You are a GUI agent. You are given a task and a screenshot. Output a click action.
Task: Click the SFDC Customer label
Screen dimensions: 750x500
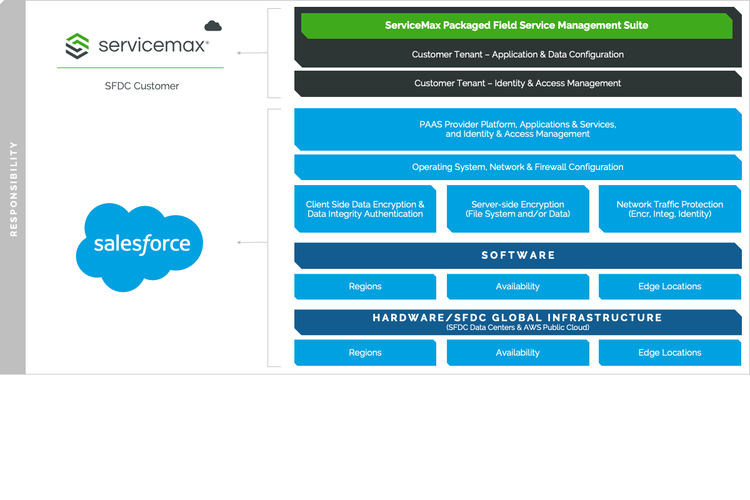point(142,86)
